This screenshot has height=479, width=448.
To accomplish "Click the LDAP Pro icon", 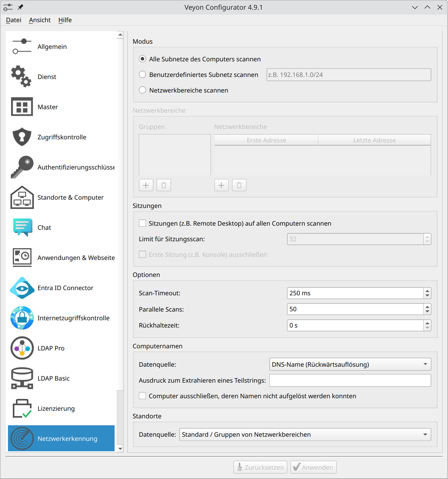I will click(x=22, y=348).
